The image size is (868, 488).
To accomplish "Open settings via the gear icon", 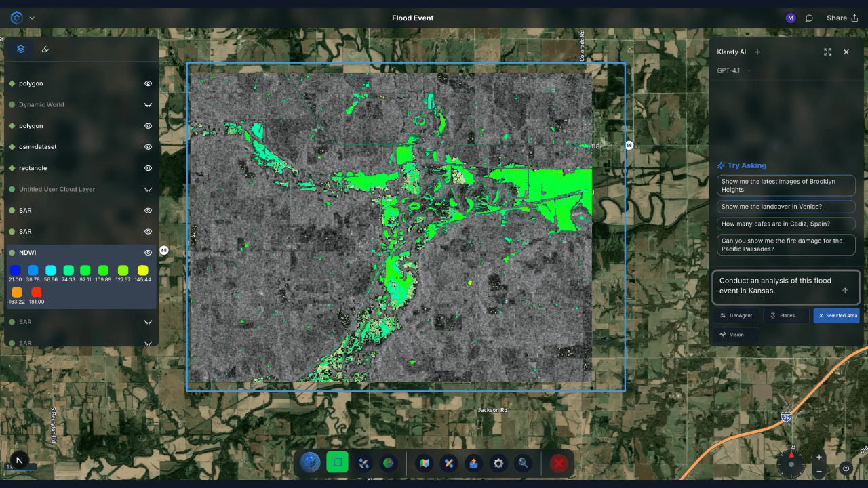I will (498, 464).
